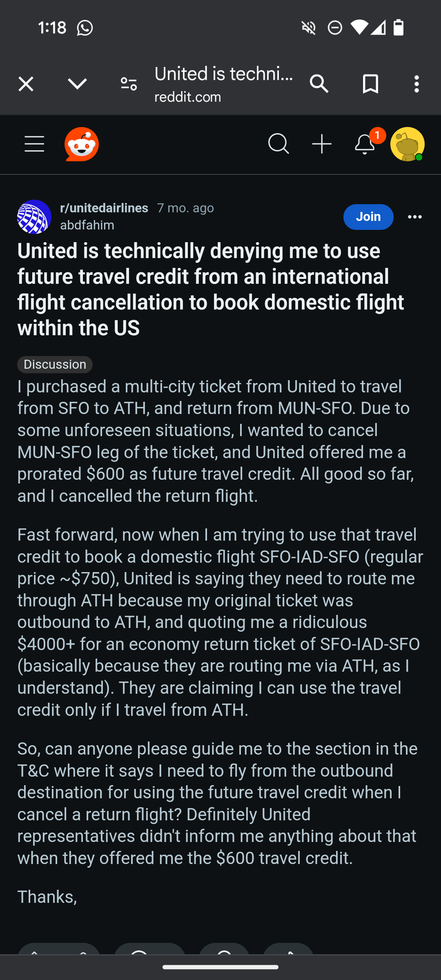Visit the r/unitedairlines subreddit link
Viewport: 441px width, 980px height.
tap(104, 208)
